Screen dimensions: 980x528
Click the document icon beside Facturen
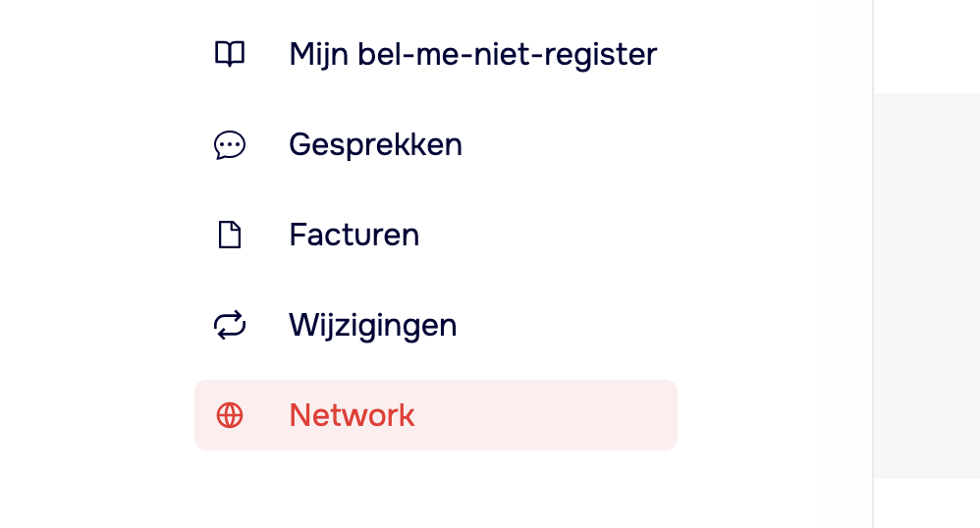pos(230,236)
